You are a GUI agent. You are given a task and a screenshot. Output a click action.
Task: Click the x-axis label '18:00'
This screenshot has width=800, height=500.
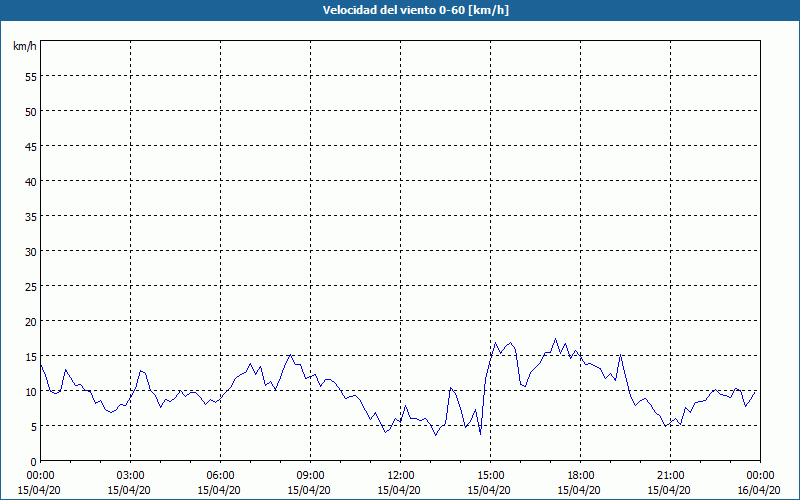(x=581, y=476)
